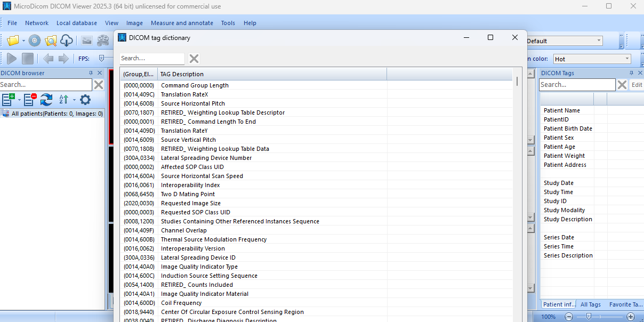644x322 pixels.
Task: Click the add patient list icon
Action: (8, 99)
